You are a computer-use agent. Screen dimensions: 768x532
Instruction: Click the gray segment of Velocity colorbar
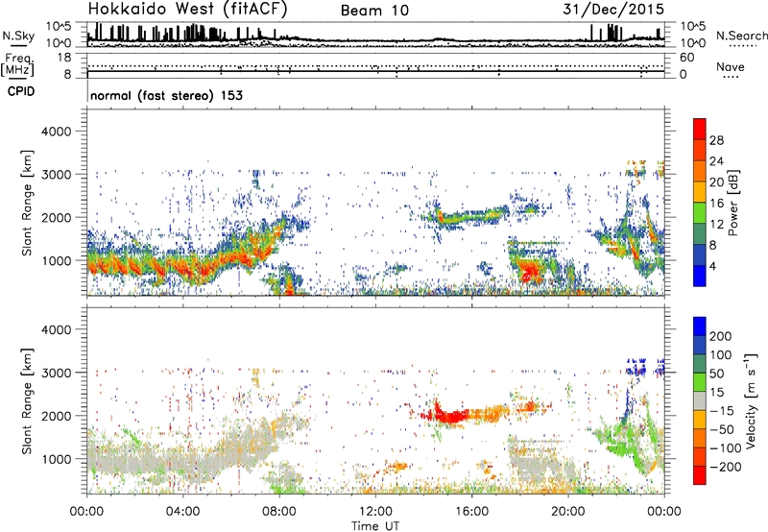(x=700, y=401)
